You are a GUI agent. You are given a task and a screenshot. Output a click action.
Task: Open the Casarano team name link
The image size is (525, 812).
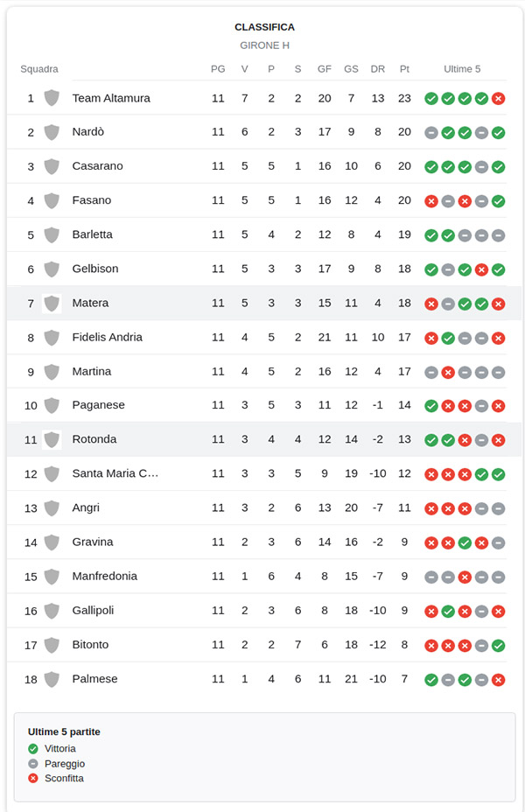pyautogui.click(x=97, y=165)
